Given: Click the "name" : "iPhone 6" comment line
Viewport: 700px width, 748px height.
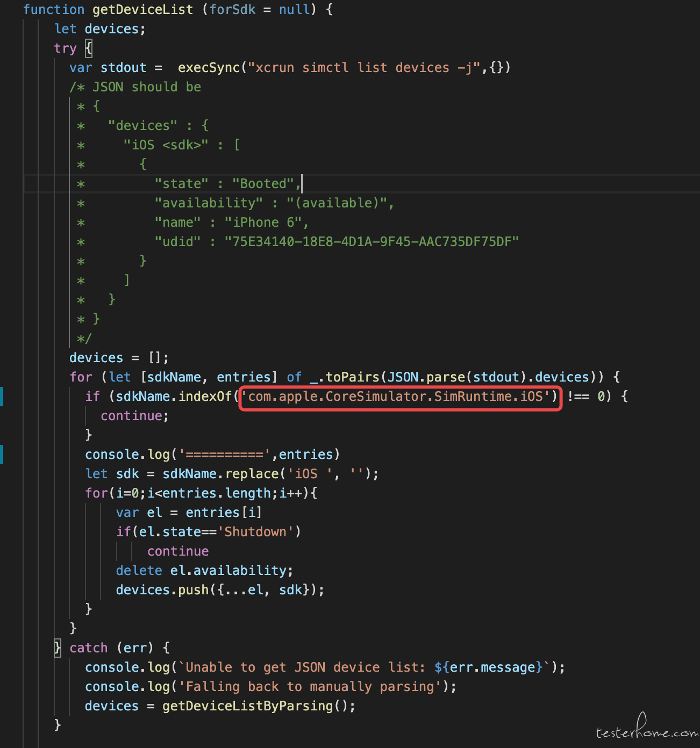Looking at the screenshot, I should pos(232,222).
